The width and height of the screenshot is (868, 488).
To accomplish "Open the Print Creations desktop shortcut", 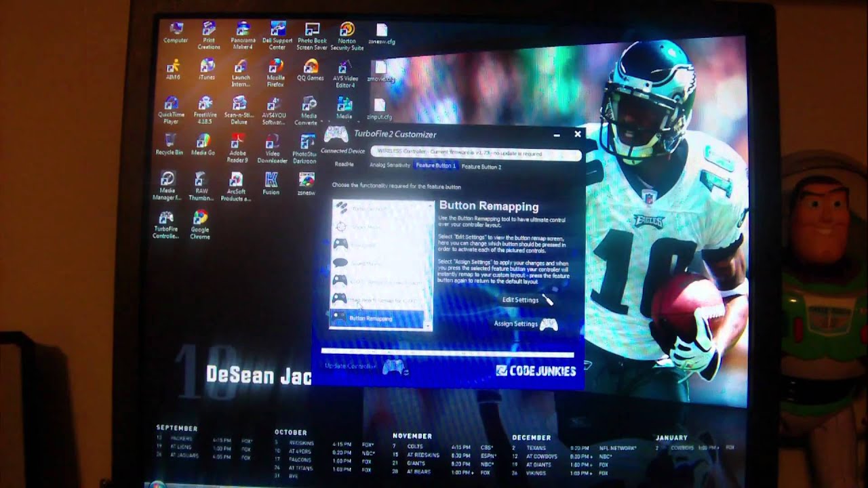I will click(209, 35).
